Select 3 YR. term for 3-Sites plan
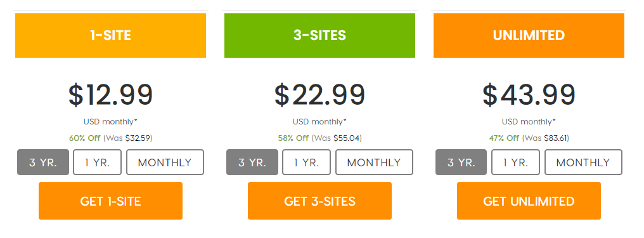This screenshot has height=238, width=644. pyautogui.click(x=252, y=162)
